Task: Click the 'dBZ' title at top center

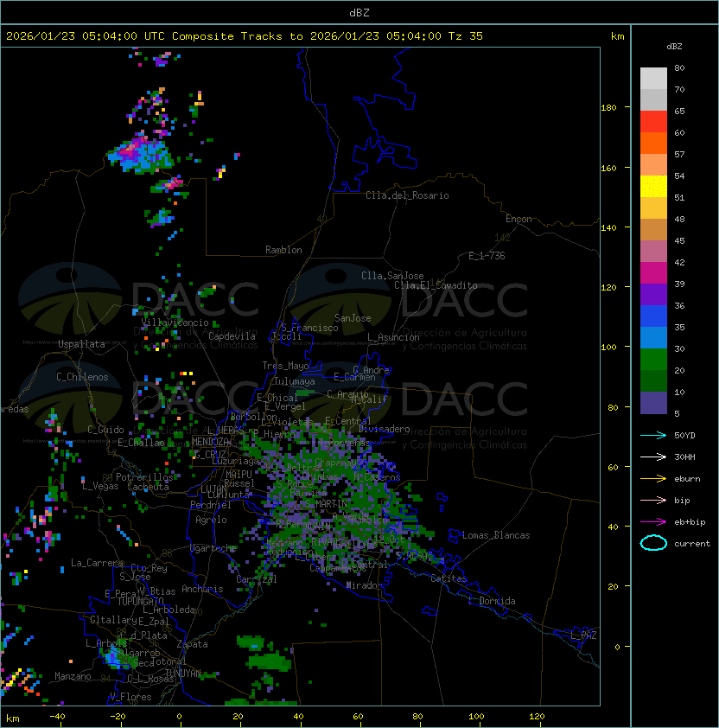Action: click(359, 13)
